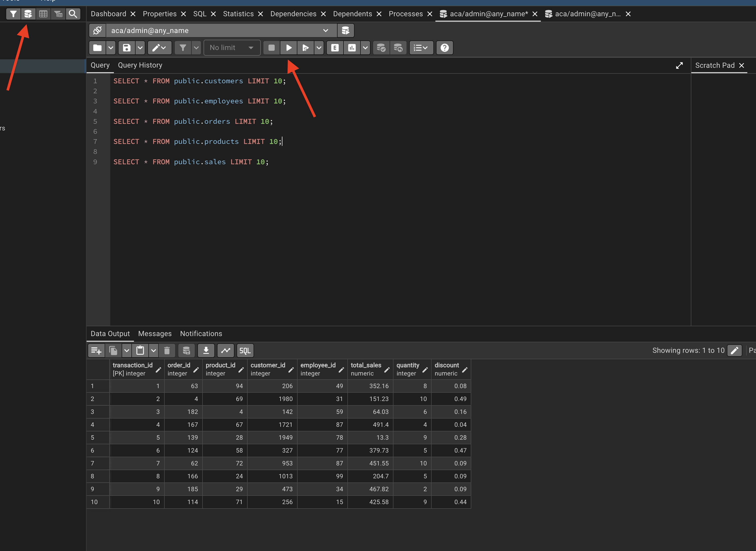Open query tool help icon
The image size is (756, 551).
(444, 48)
